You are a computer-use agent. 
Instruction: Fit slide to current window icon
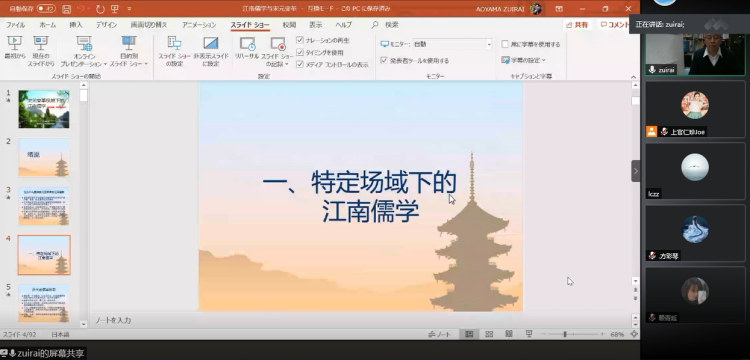click(x=634, y=334)
